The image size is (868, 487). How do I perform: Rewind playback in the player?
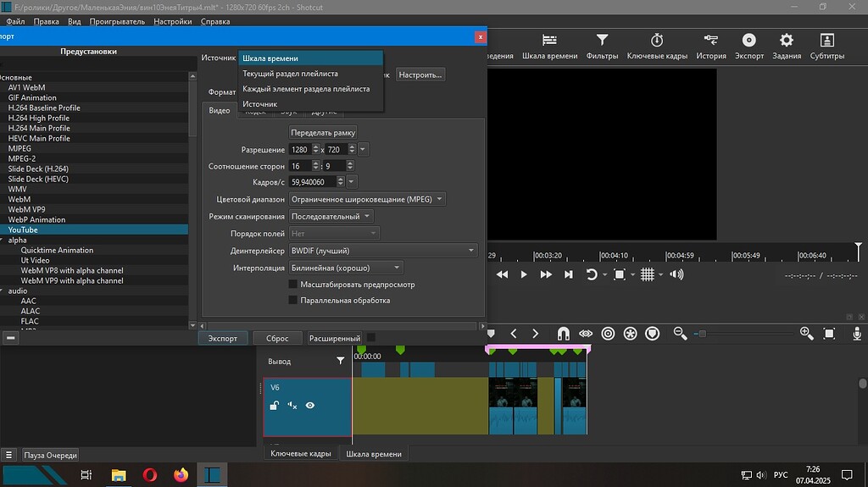click(502, 274)
